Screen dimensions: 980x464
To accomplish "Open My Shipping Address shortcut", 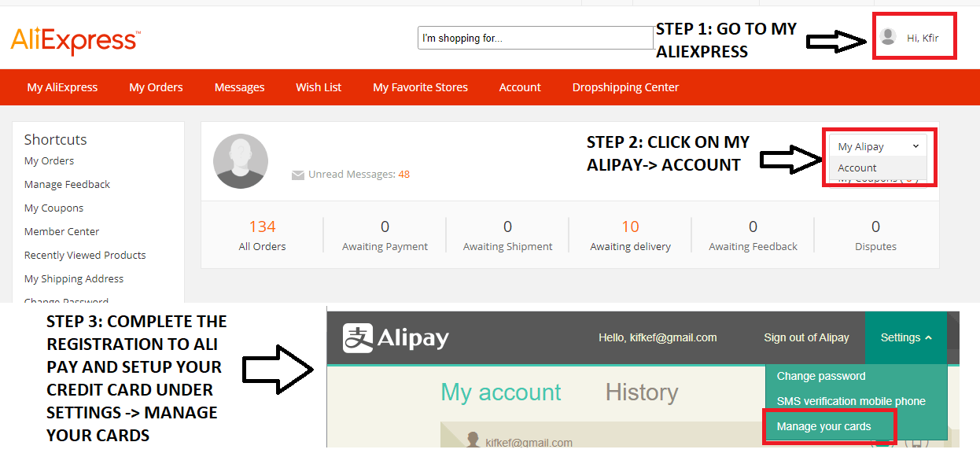I will click(74, 278).
